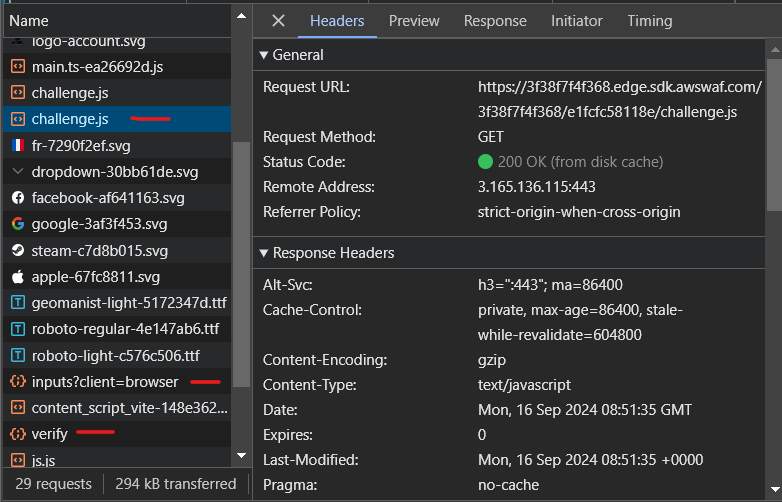Click the French flag icon of fr-7290f2ef.svg
782x502 pixels.
point(18,146)
